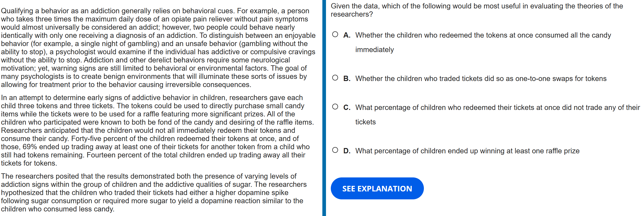644x216 pixels.
Task: Click the blue vertical divider bar
Action: (x=324, y=108)
